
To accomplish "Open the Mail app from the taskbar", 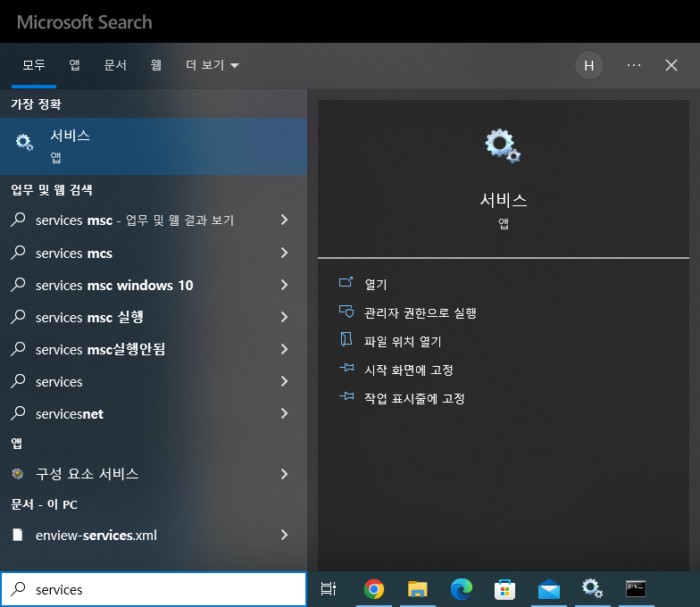I will pos(548,589).
